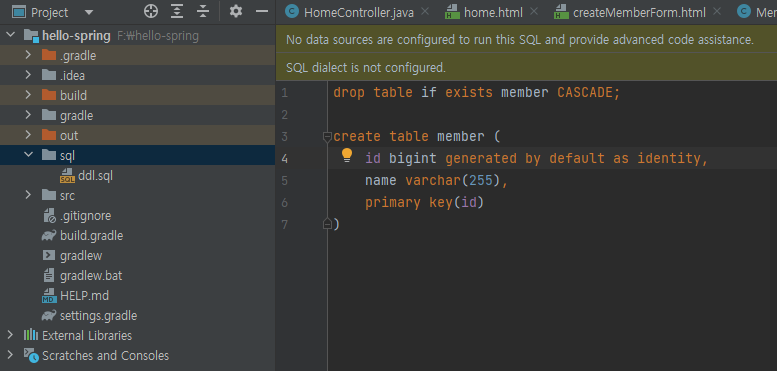
Task: Select the HELP.md file
Action: click(x=84, y=295)
